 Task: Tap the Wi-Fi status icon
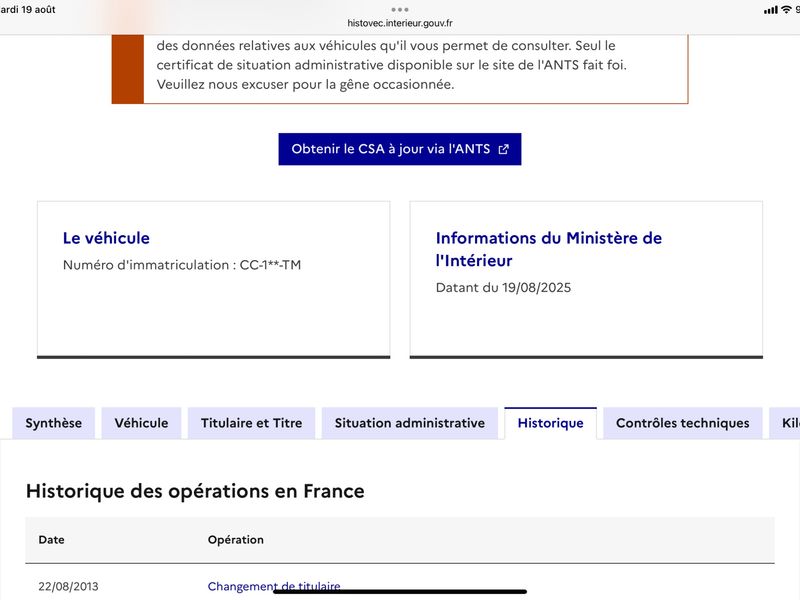pos(786,9)
